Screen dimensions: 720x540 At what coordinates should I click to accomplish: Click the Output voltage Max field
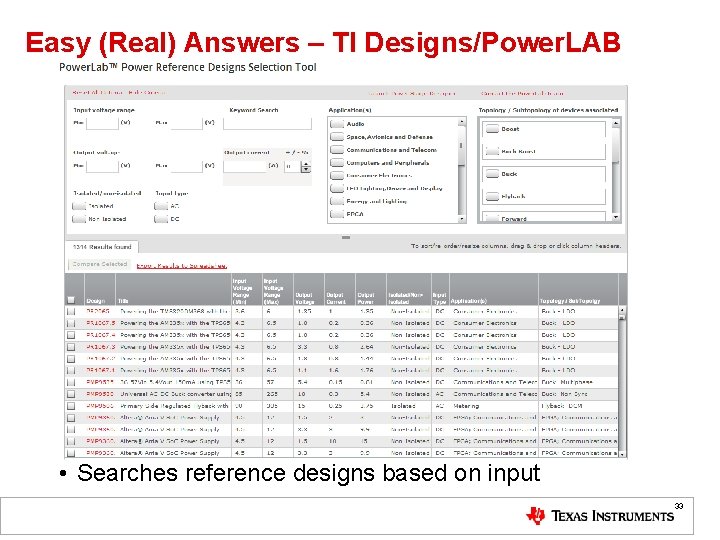pyautogui.click(x=186, y=165)
